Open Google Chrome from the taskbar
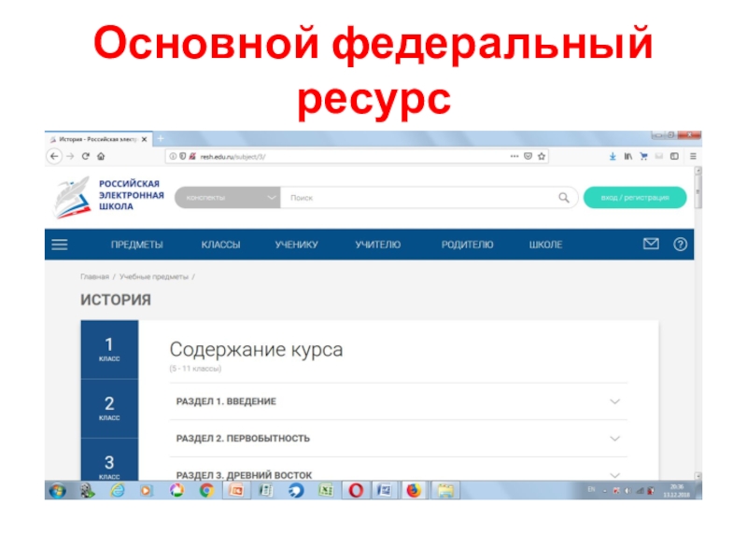This screenshot has height=560, width=747. coord(206,489)
